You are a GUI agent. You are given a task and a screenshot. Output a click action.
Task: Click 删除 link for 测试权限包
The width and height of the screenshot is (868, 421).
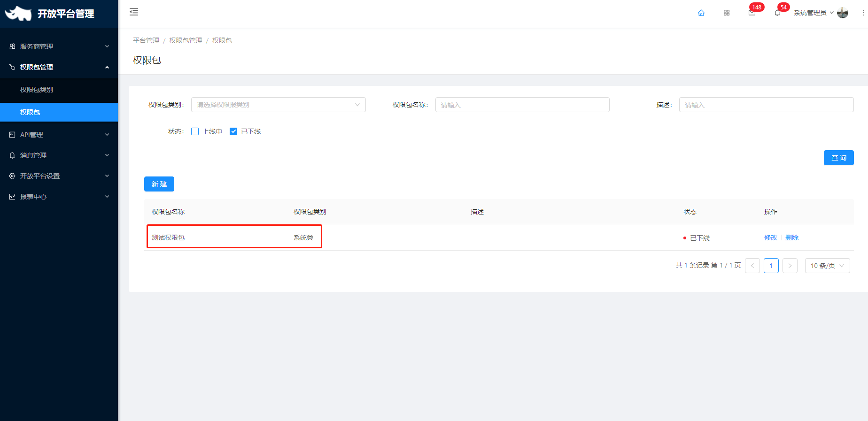[792, 237]
